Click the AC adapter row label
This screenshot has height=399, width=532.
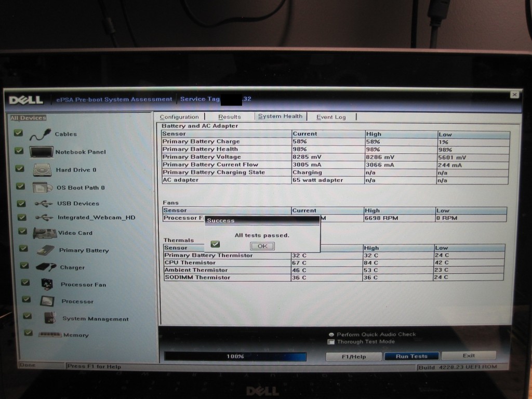(180, 180)
